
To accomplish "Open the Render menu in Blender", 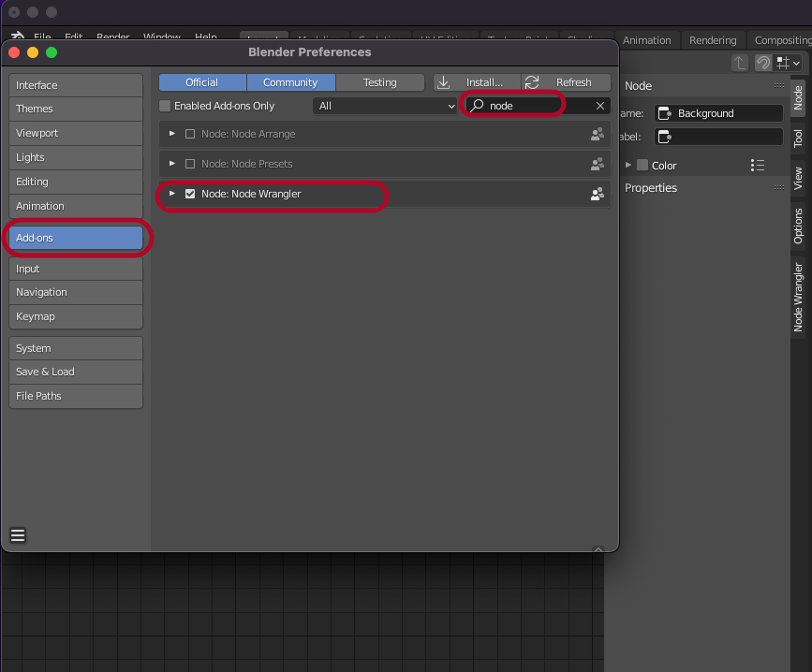I will tap(113, 37).
